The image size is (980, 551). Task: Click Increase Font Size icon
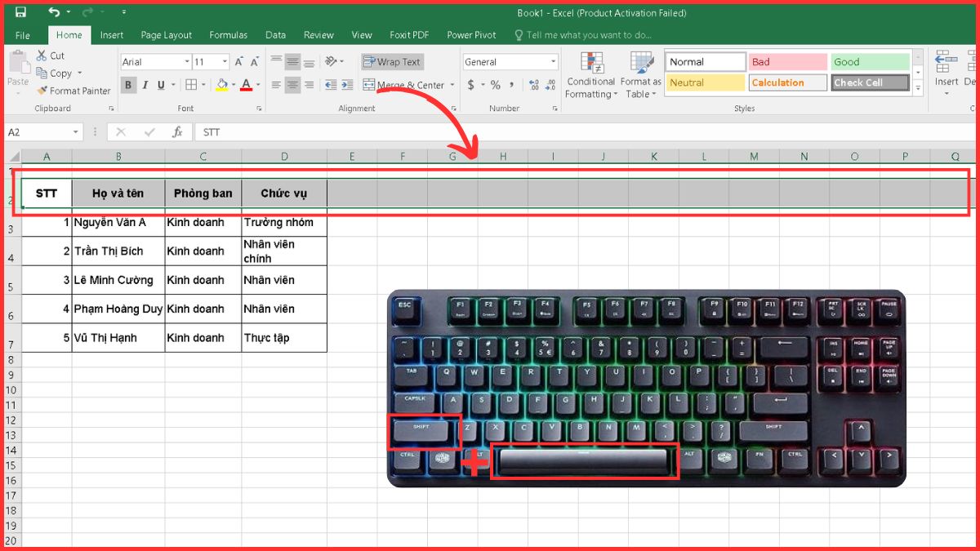(239, 62)
